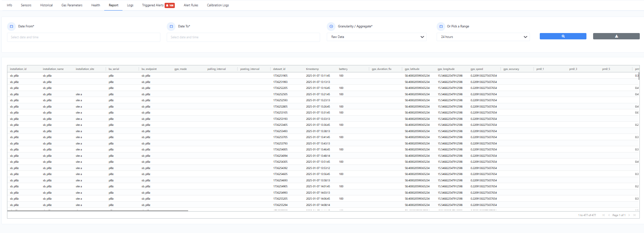The image size is (644, 233).
Task: Click timestamp 2025-01-07 13:53:12 cell
Action: coord(318,168)
